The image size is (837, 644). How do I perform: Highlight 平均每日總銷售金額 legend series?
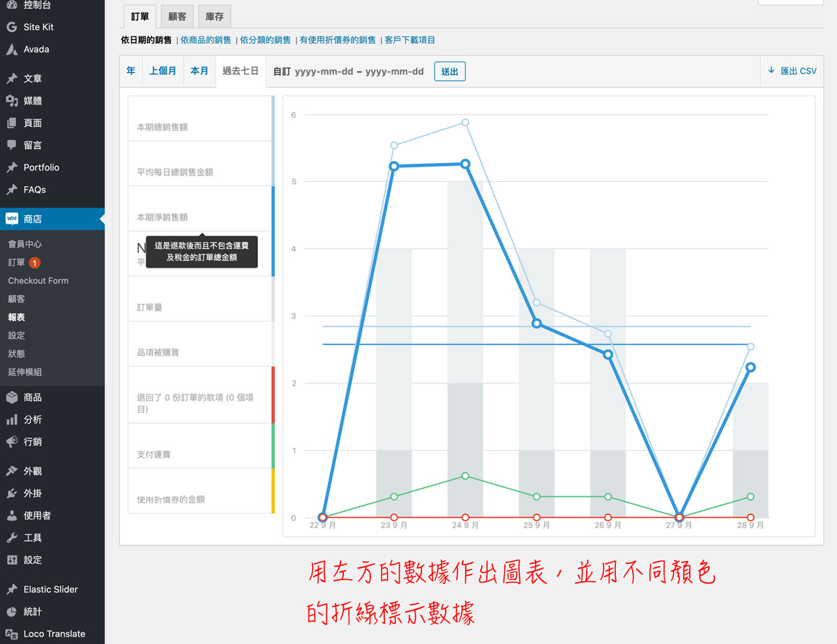201,164
